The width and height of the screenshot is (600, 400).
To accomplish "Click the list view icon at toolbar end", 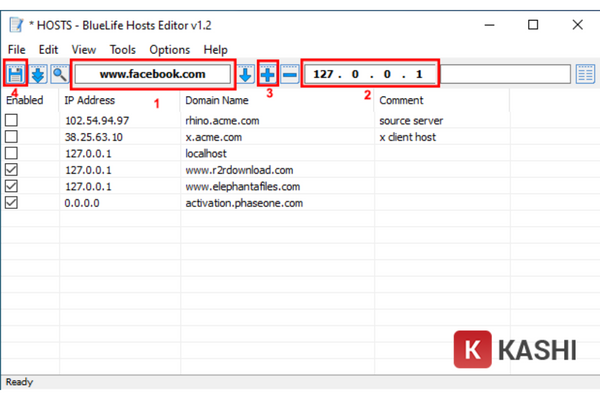I will [x=585, y=74].
